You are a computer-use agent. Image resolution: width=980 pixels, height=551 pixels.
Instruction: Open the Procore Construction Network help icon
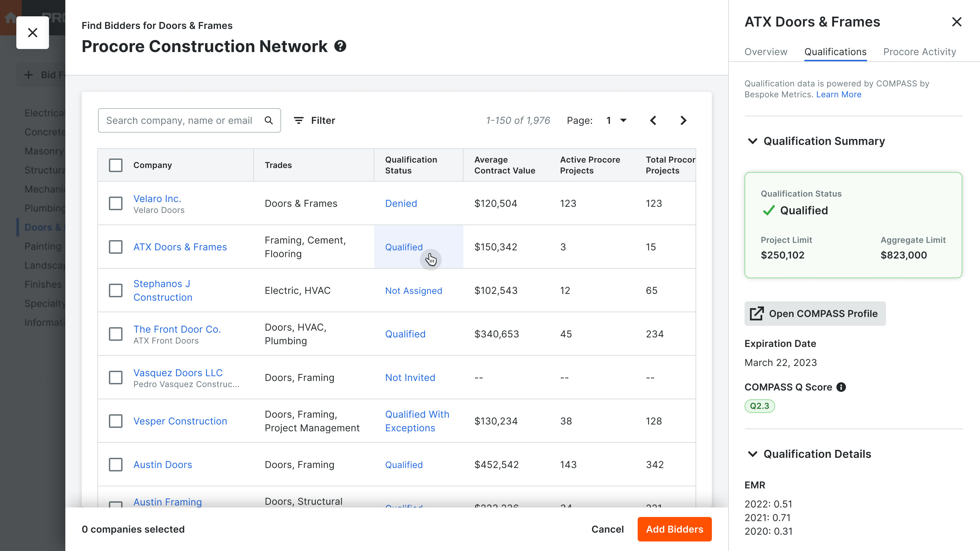(x=341, y=46)
